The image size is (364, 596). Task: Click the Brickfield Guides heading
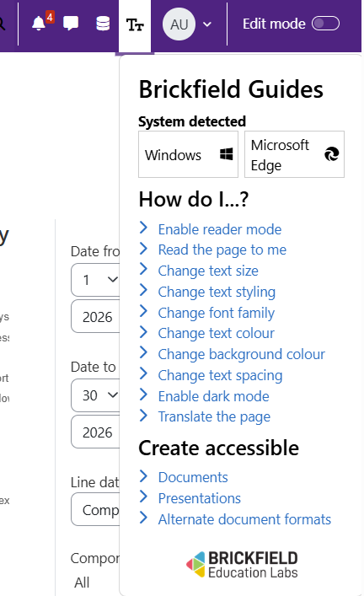pyautogui.click(x=231, y=89)
